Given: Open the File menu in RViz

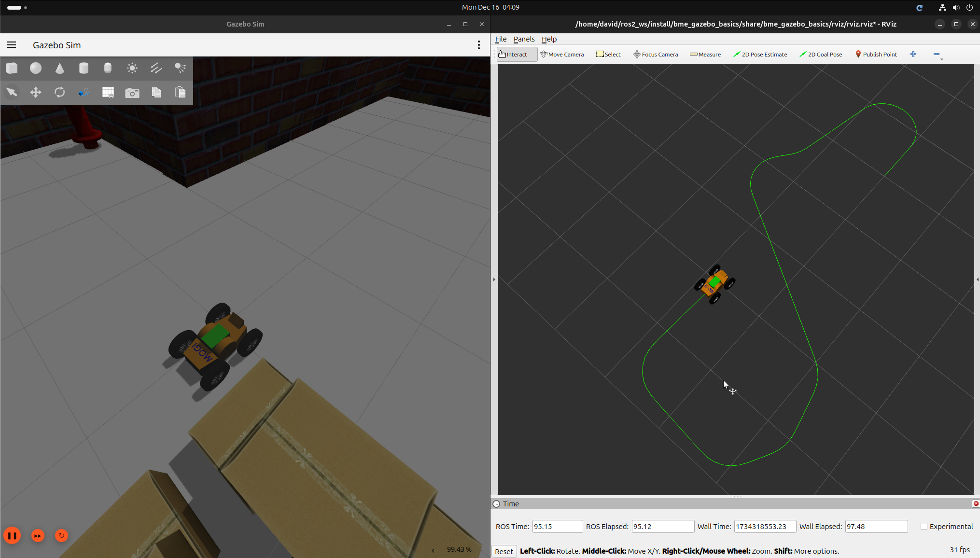Looking at the screenshot, I should 501,39.
